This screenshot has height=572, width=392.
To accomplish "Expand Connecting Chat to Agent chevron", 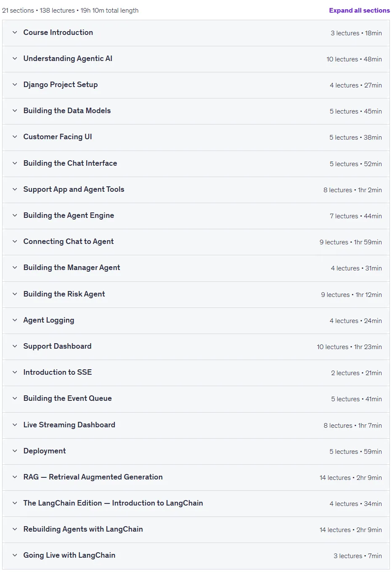I will point(15,241).
